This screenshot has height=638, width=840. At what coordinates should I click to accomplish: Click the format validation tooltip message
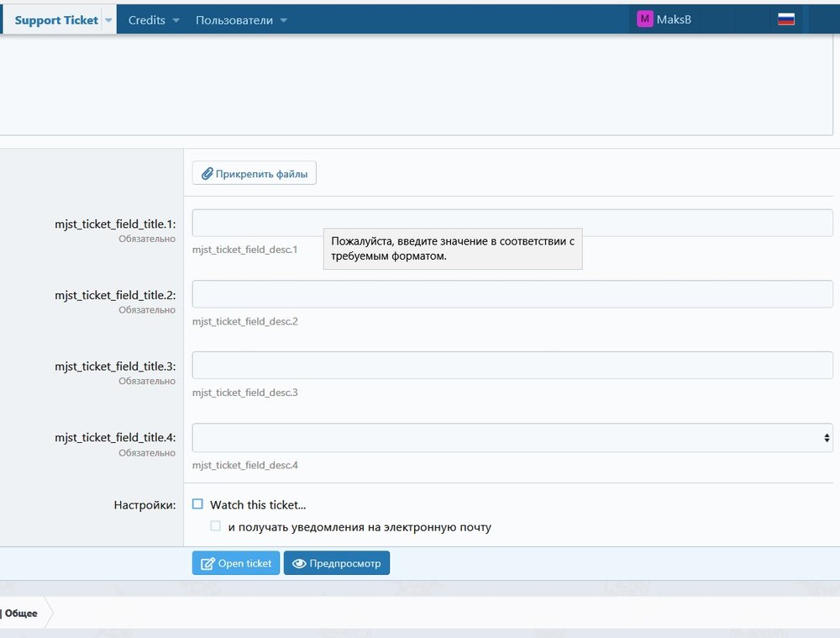click(x=453, y=249)
